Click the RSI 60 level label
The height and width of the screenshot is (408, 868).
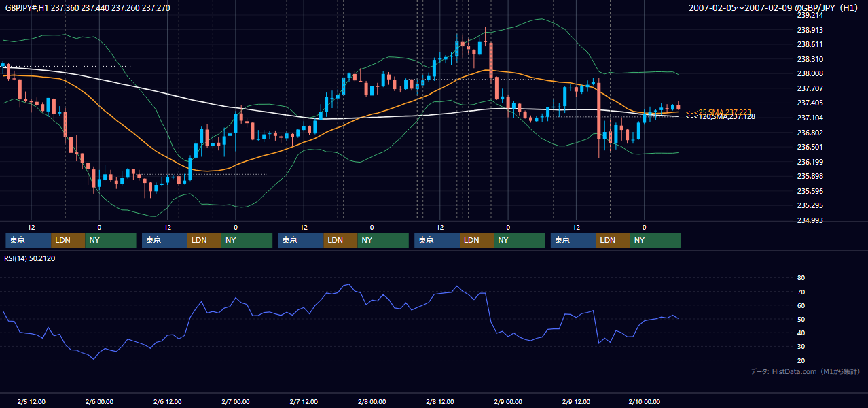click(801, 305)
